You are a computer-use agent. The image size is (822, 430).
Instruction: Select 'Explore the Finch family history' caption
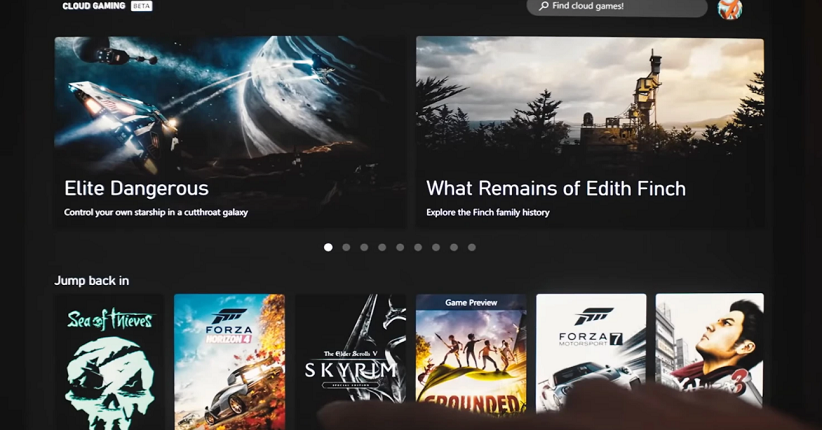(x=488, y=212)
